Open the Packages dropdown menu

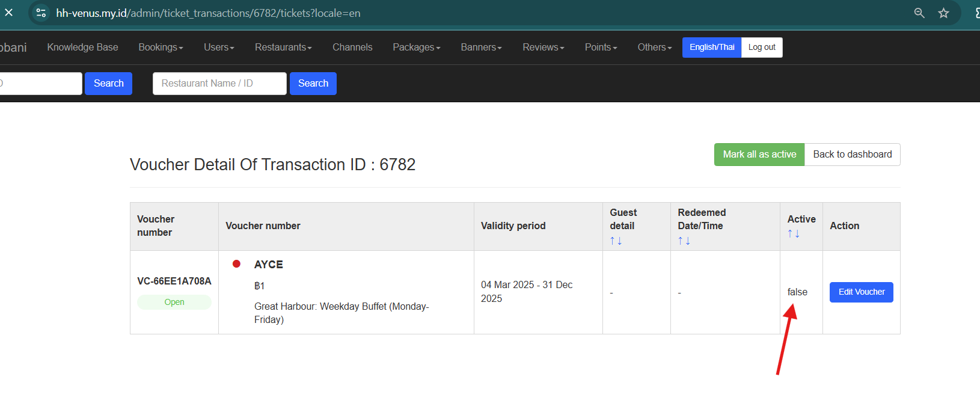416,48
